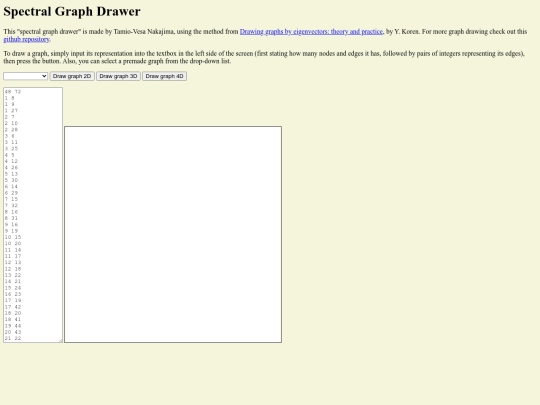Select the '20 43' edge line
This screenshot has height=405, width=540.
pyautogui.click(x=13, y=332)
